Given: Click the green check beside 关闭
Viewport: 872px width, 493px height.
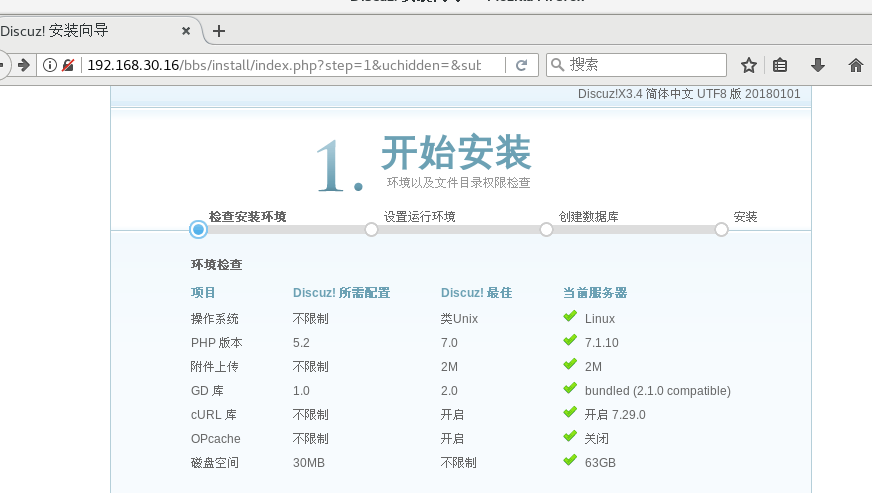Looking at the screenshot, I should click(570, 436).
